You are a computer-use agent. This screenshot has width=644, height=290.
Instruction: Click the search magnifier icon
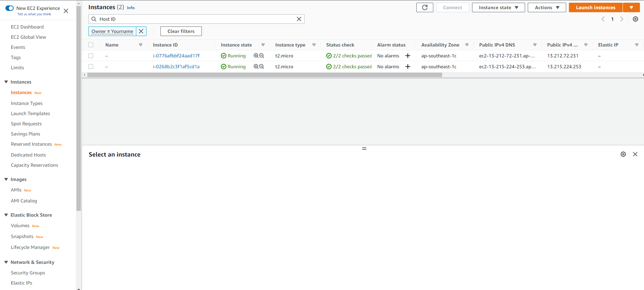[x=94, y=19]
